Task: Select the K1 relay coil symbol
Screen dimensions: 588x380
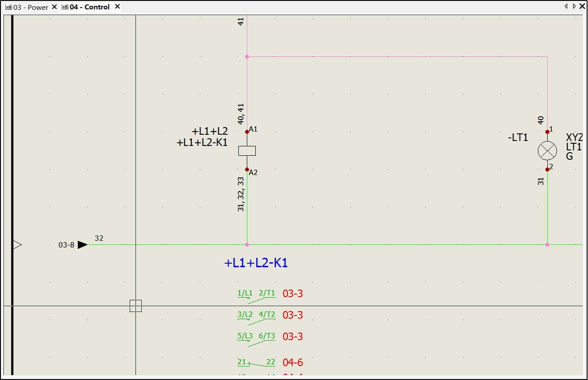Action: (x=247, y=151)
